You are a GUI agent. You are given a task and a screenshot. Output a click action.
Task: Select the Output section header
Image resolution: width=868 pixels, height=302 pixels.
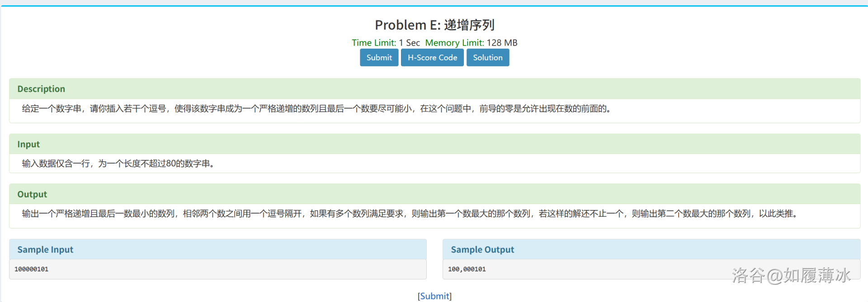point(32,195)
